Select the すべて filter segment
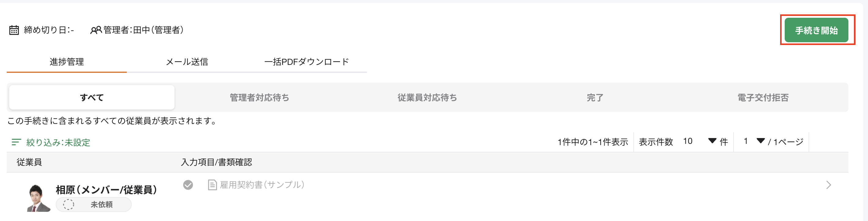 coord(91,97)
